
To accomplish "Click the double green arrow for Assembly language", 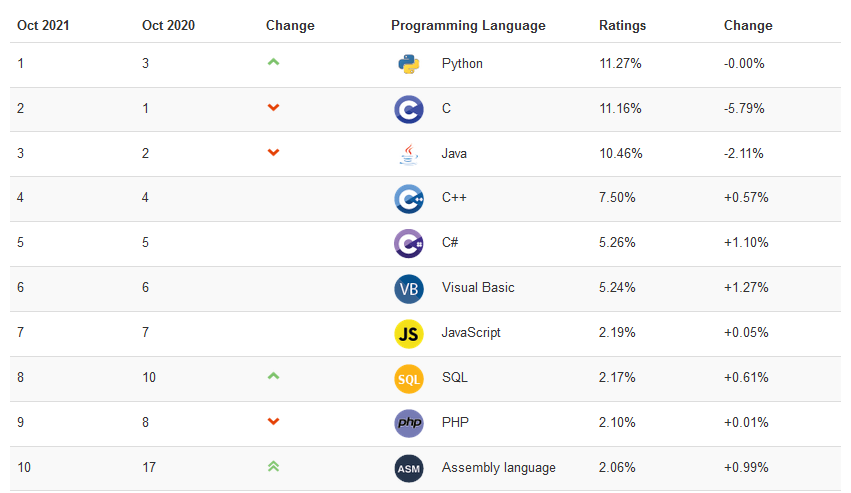I will point(274,466).
